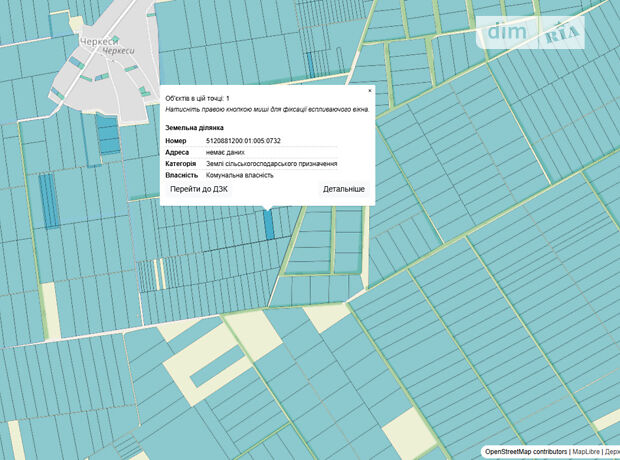Image resolution: width=620 pixels, height=460 pixels.
Task: Select the beige plot right of the popup pointer
Action: 326,318
